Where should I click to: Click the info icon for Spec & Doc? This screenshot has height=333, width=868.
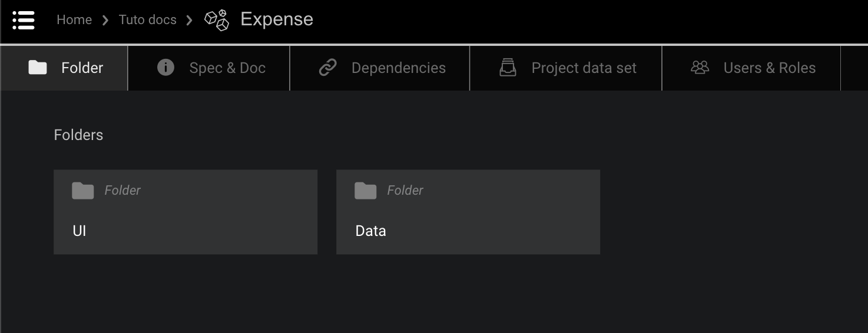[165, 68]
